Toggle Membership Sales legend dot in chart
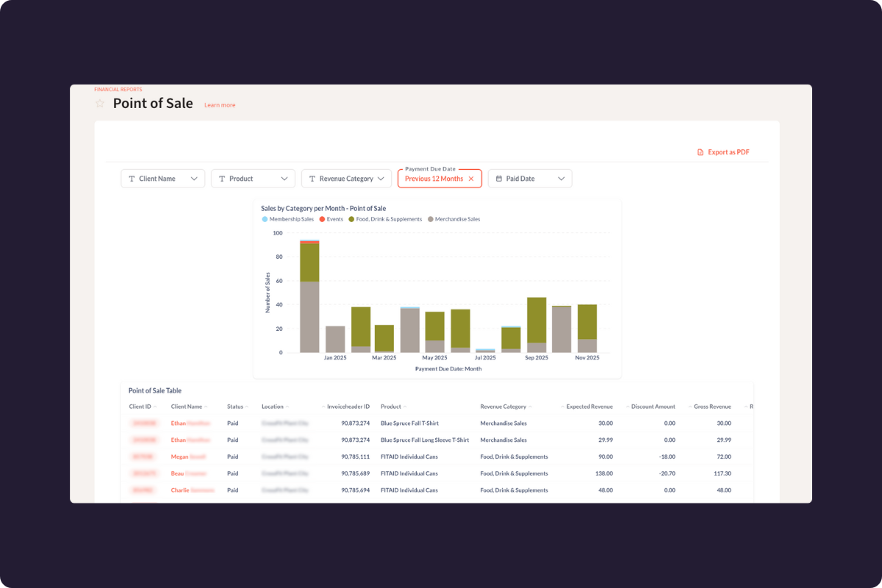 [265, 219]
